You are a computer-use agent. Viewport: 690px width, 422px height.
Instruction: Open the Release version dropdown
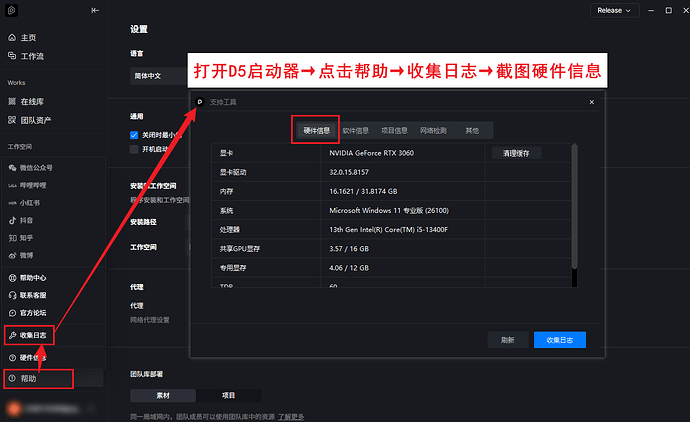pyautogui.click(x=614, y=10)
